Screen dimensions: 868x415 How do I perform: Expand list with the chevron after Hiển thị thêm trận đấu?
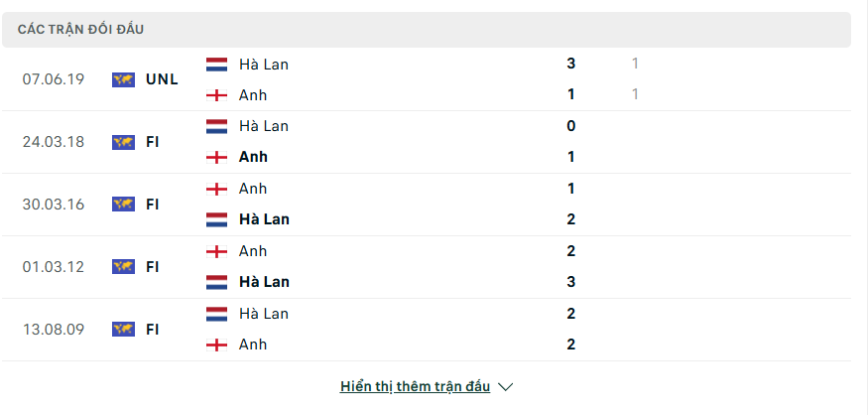505,387
